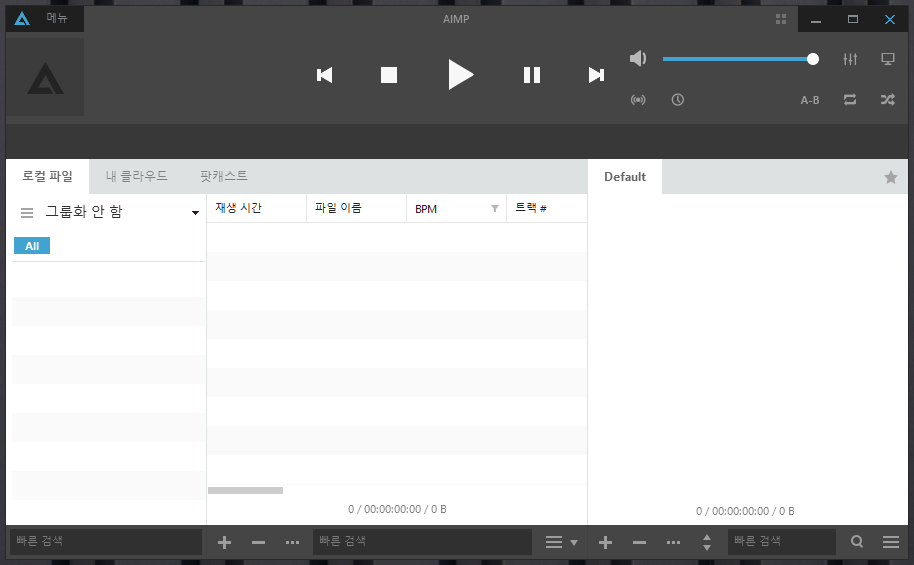Add tracks with playlist plus button
Image resolution: width=914 pixels, height=565 pixels.
tap(606, 542)
